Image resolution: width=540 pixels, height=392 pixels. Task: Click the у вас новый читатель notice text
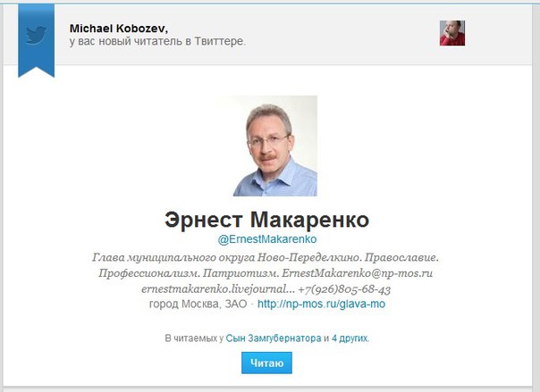(x=157, y=42)
